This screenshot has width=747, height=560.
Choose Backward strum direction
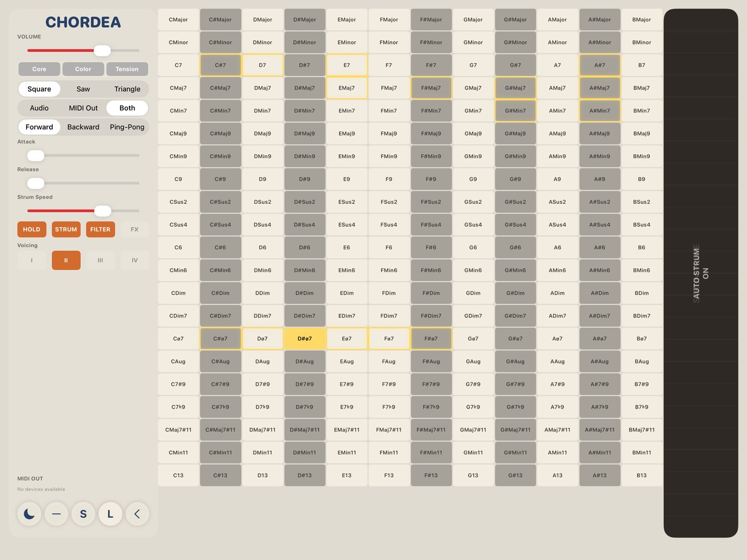click(83, 127)
